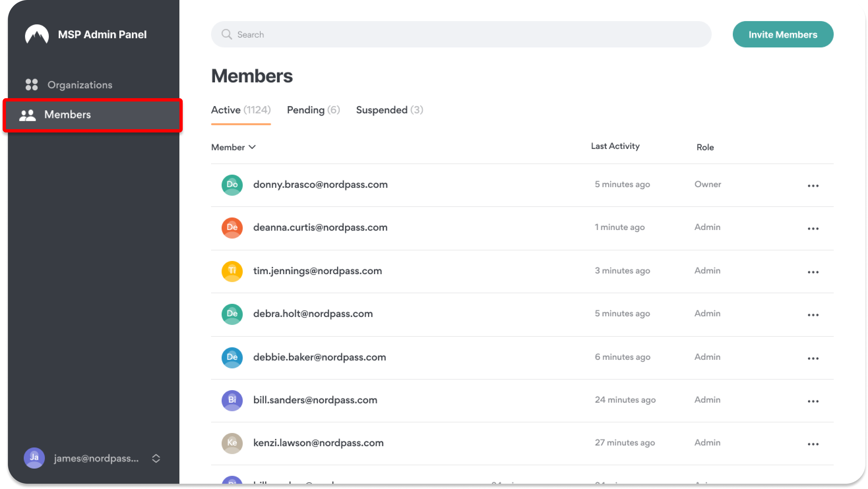The image size is (868, 489).
Task: Select Members in the sidebar
Action: click(x=93, y=115)
